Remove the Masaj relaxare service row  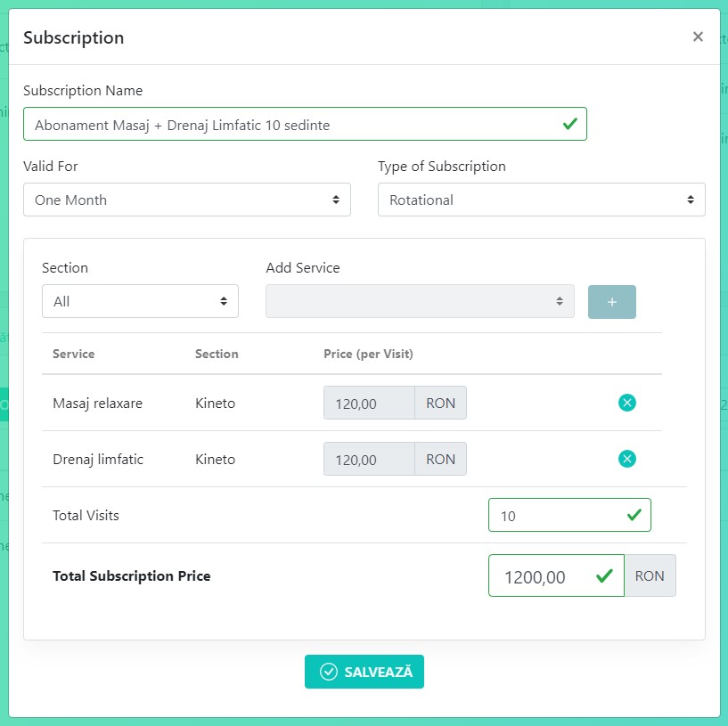pyautogui.click(x=627, y=404)
